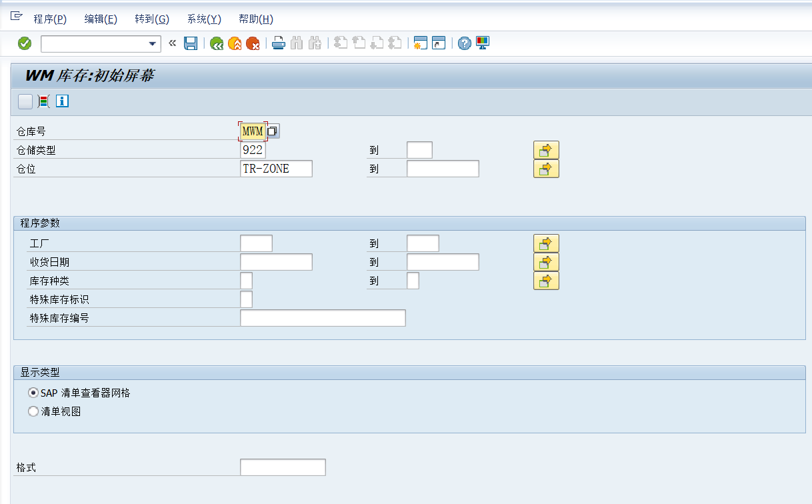Click the 库存种类 upper-limit 到 field
The image size is (812, 504).
click(413, 281)
